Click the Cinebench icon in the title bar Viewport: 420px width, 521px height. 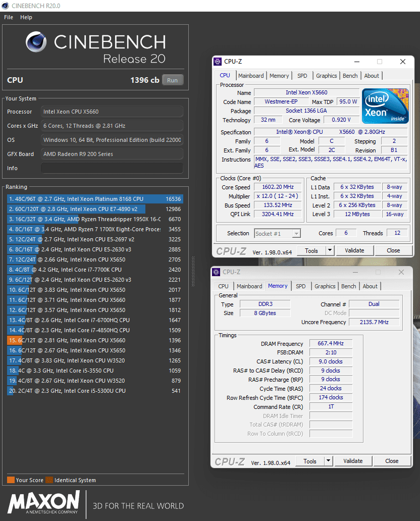pyautogui.click(x=6, y=6)
